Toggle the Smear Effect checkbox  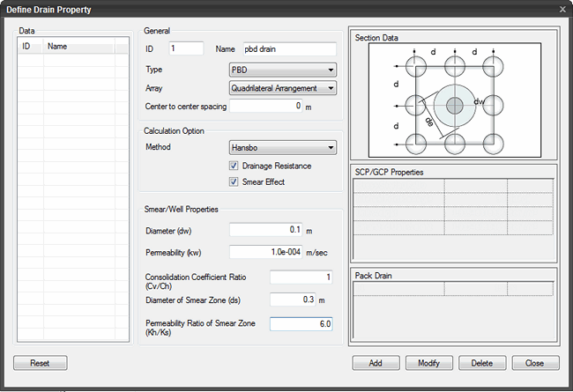click(x=234, y=182)
